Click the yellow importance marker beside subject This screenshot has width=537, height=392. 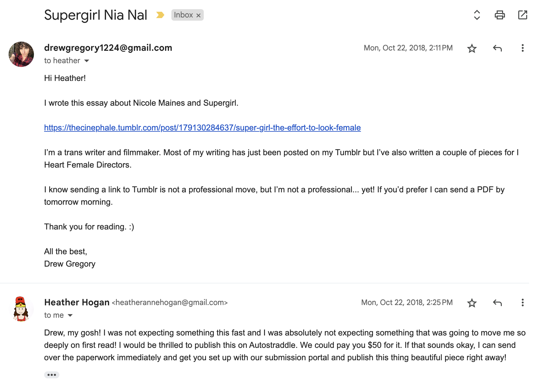pos(160,15)
